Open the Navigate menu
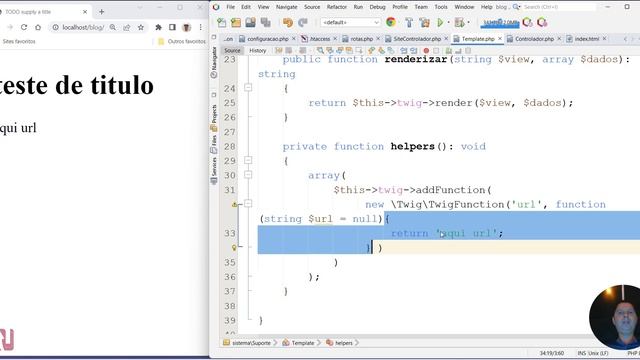The image size is (640, 360). (287, 7)
